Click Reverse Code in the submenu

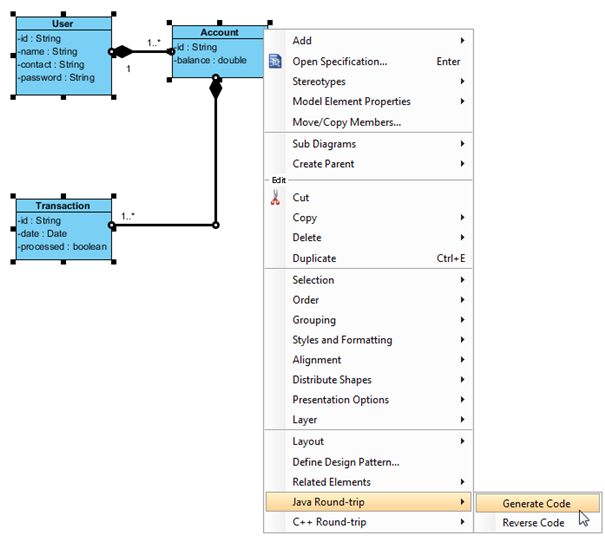pyautogui.click(x=537, y=523)
